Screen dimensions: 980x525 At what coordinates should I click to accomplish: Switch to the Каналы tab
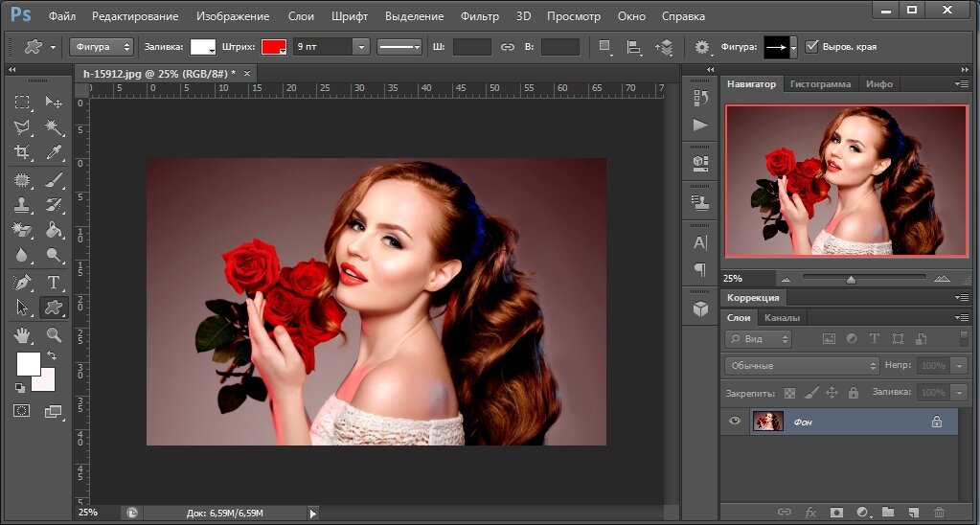782,317
